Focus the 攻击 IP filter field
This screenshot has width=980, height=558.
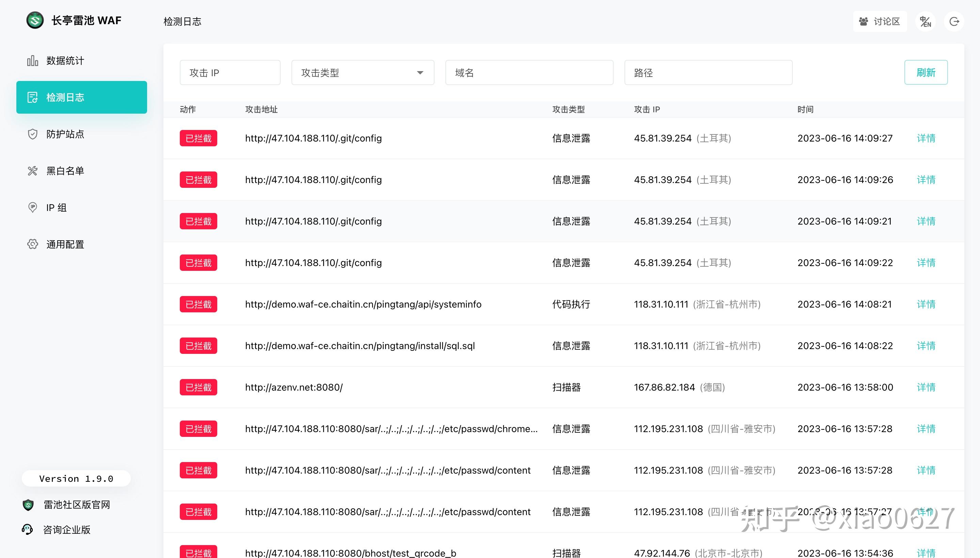pos(230,72)
